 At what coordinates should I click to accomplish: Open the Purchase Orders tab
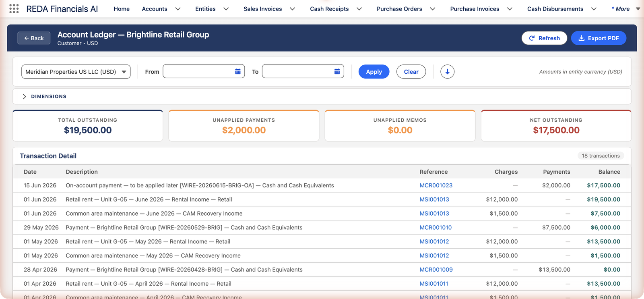tap(399, 9)
